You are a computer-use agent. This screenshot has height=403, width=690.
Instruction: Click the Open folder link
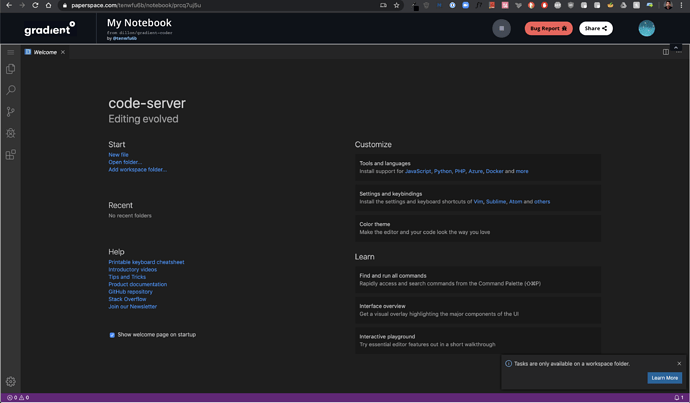125,162
